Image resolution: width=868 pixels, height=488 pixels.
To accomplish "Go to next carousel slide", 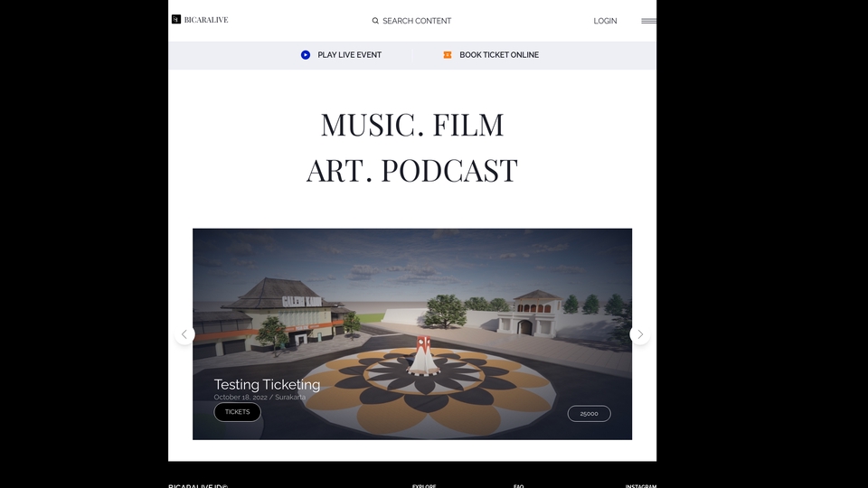I will click(640, 334).
